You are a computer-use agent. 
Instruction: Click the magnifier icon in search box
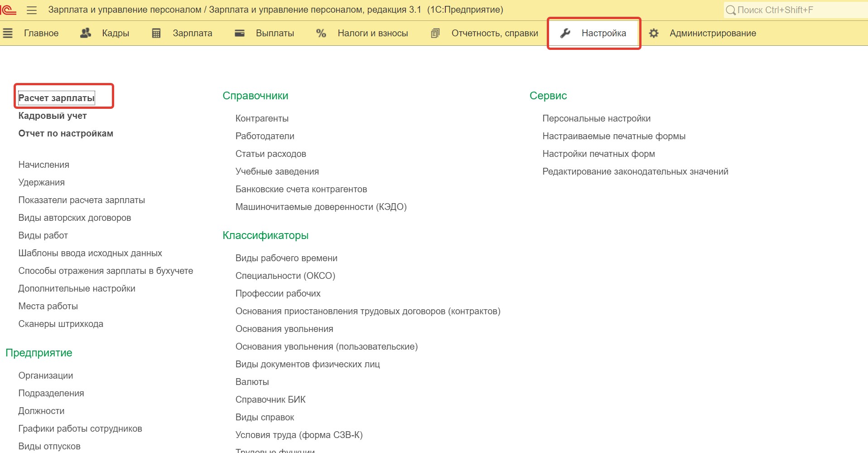coord(731,10)
